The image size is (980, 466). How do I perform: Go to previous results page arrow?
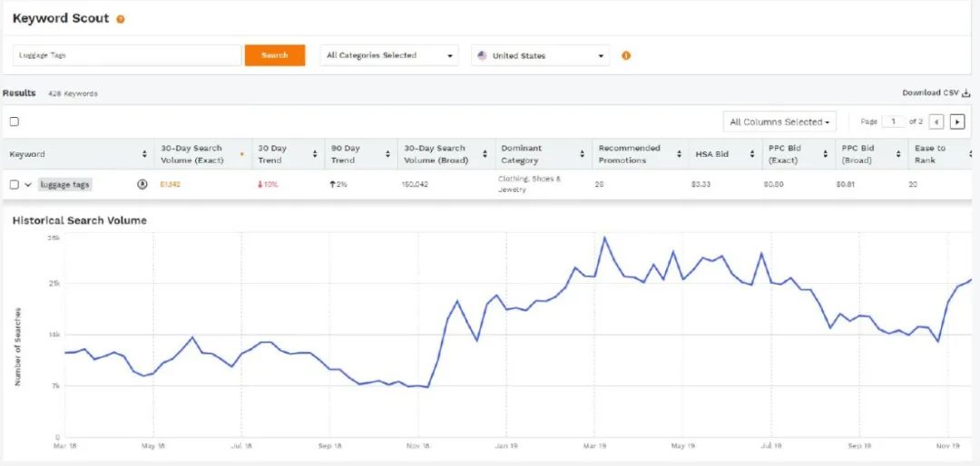[x=936, y=121]
